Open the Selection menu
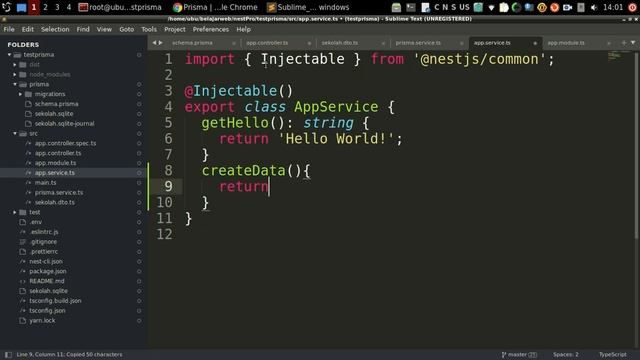The height and width of the screenshot is (360, 640). pos(55,29)
